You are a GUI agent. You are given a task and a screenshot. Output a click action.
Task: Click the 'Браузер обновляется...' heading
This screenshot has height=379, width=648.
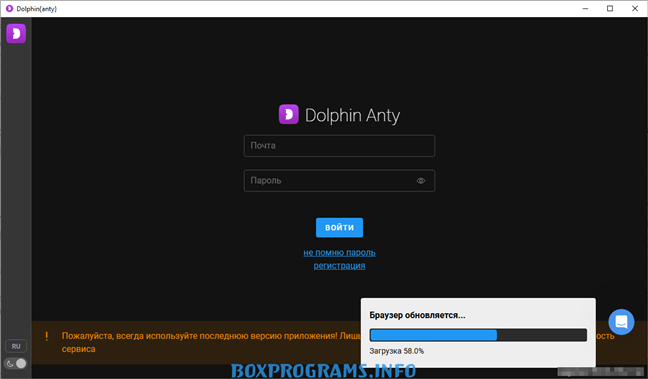point(417,315)
